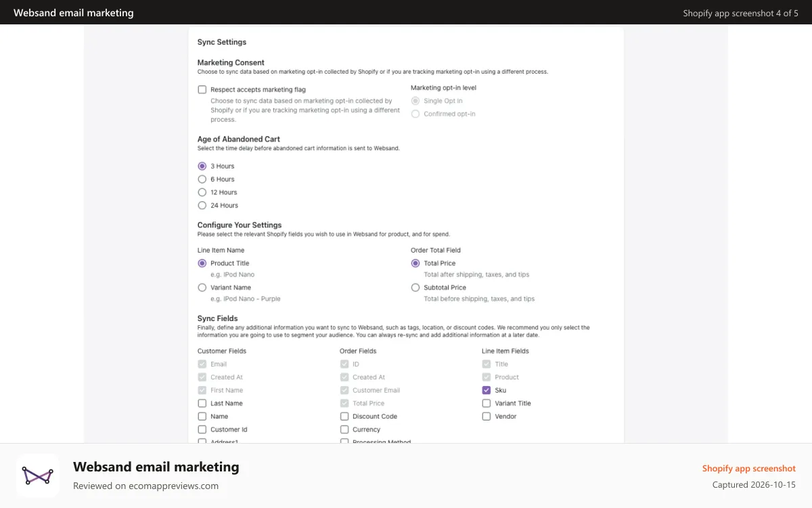Click the order ID checkbox
The width and height of the screenshot is (812, 508).
coord(344,364)
